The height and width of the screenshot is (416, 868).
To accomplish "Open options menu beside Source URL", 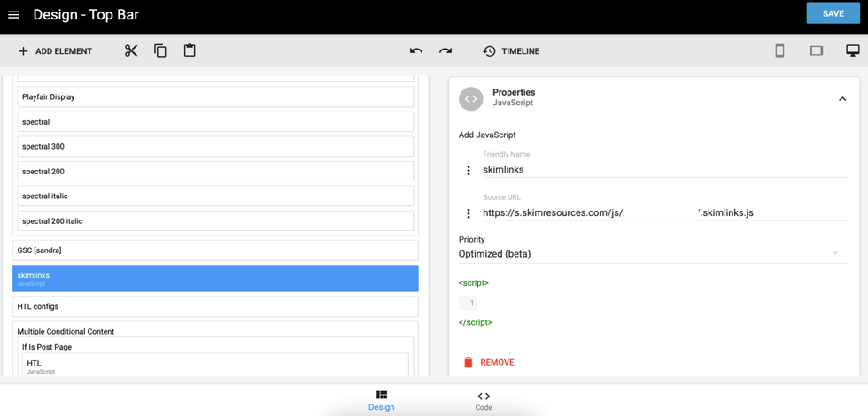I will [x=469, y=213].
